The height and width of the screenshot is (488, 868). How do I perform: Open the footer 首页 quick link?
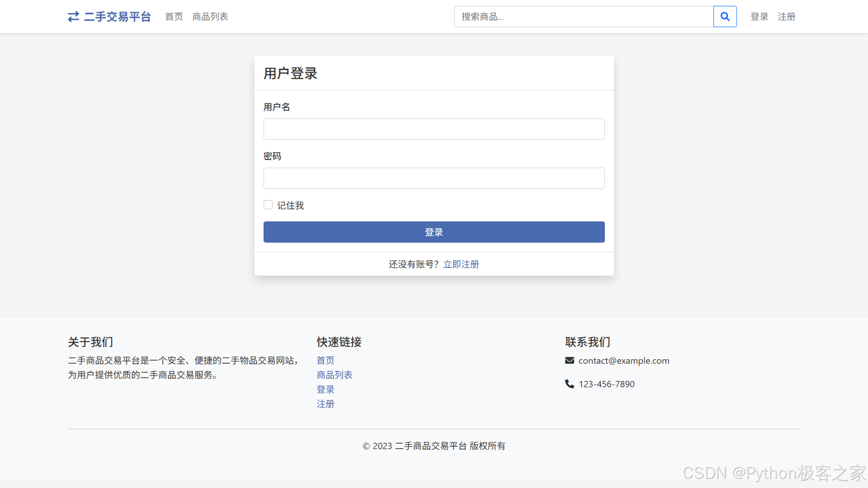325,360
